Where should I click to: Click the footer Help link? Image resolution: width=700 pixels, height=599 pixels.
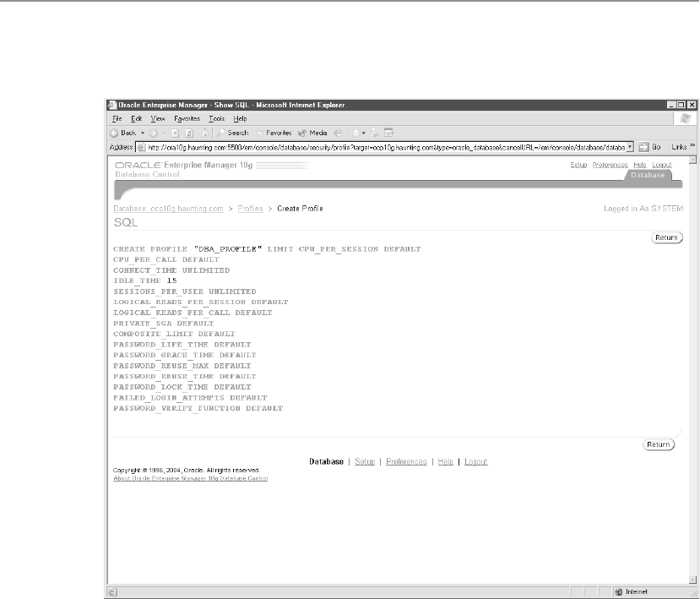click(446, 461)
